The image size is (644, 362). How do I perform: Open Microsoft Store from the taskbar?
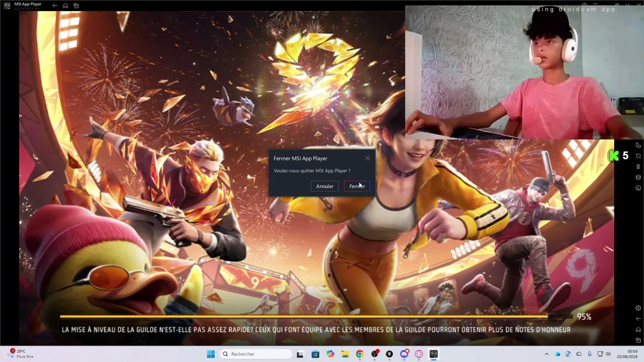click(315, 354)
